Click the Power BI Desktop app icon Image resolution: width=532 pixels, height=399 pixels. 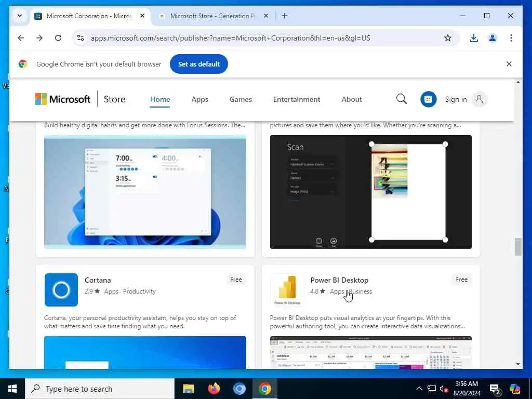pos(287,290)
